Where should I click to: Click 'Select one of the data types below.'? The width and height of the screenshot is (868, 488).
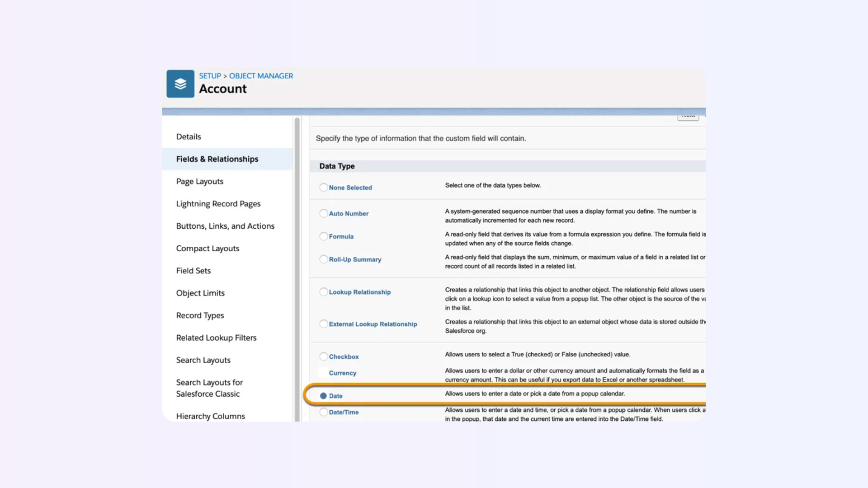click(493, 185)
